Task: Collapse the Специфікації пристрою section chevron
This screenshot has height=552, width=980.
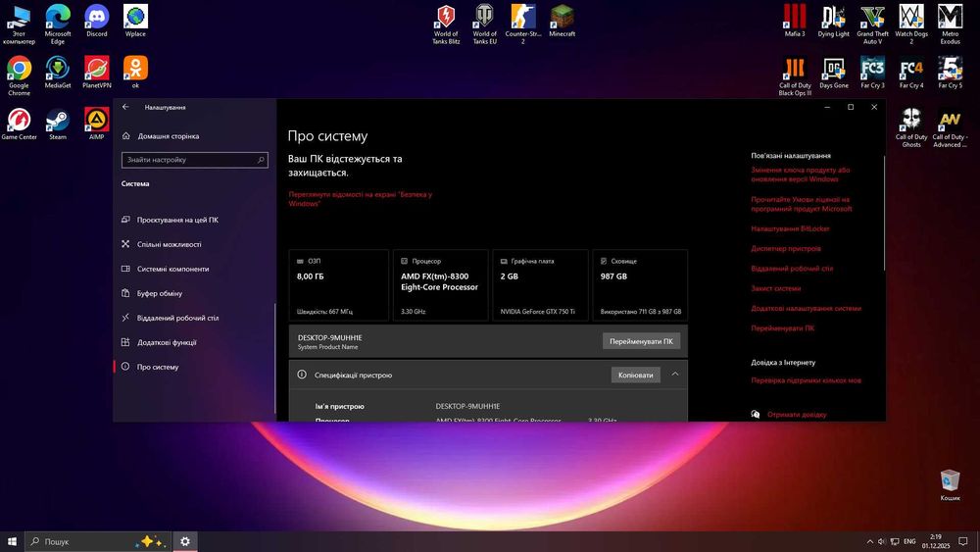Action: [x=675, y=375]
